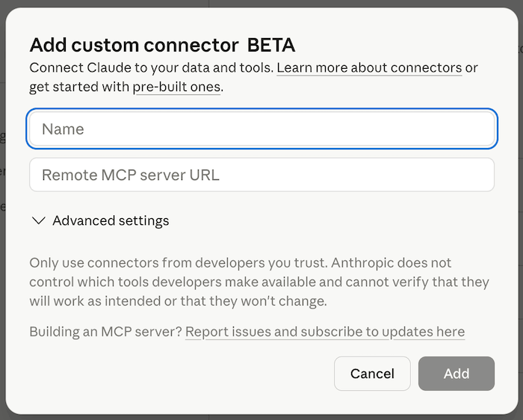The height and width of the screenshot is (420, 523).
Task: Cancel the custom connector dialog
Action: point(372,374)
